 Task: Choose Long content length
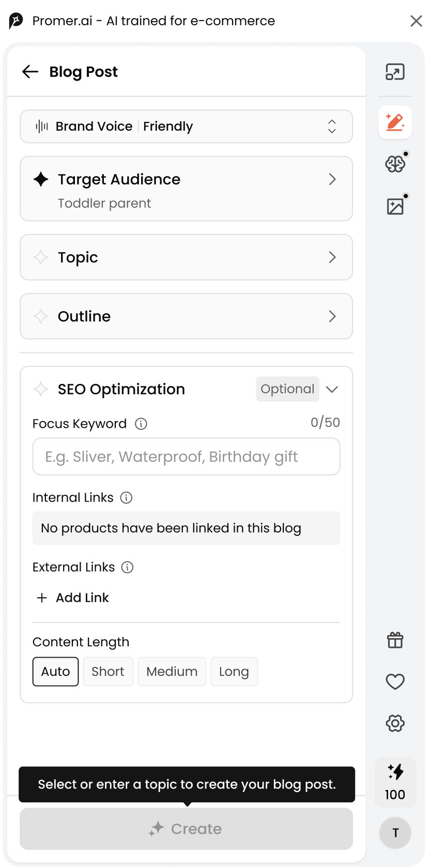(x=234, y=672)
